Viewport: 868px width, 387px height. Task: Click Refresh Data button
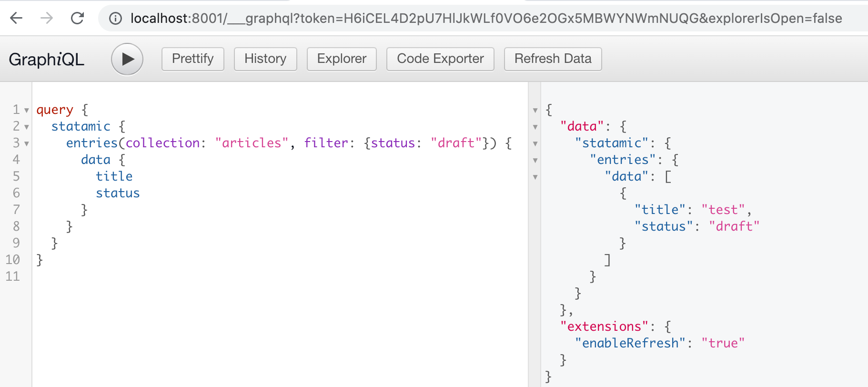pos(553,59)
